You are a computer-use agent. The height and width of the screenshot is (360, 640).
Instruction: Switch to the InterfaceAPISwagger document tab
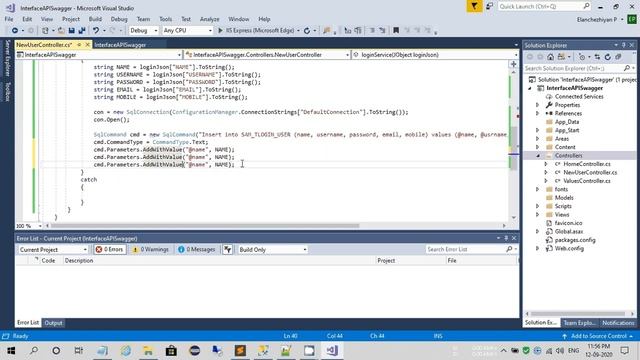120,45
